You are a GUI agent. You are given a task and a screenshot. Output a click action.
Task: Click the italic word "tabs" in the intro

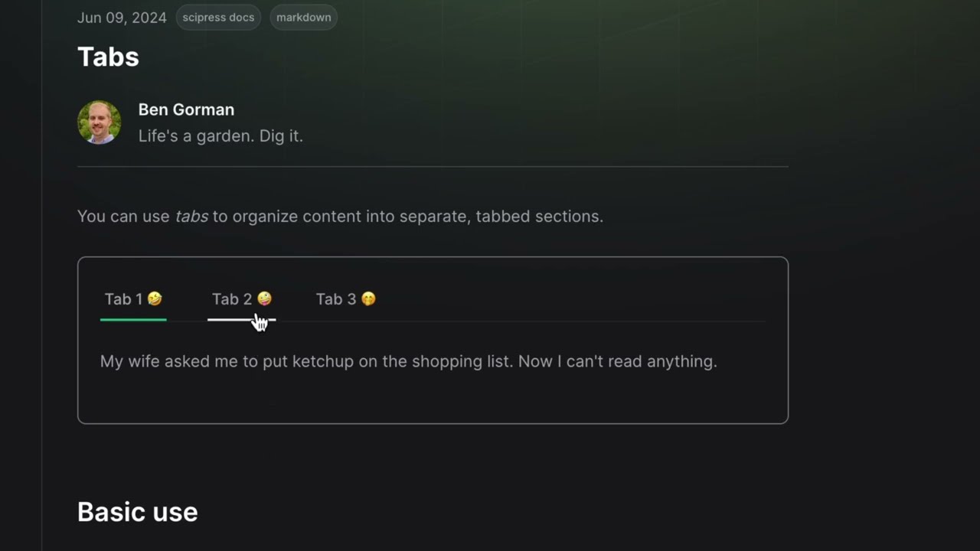point(191,217)
